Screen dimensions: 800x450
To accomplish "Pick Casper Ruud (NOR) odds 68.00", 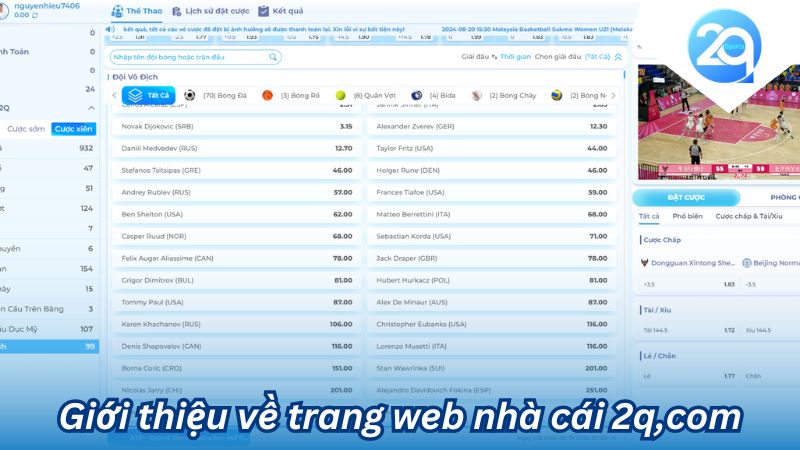I will (237, 236).
